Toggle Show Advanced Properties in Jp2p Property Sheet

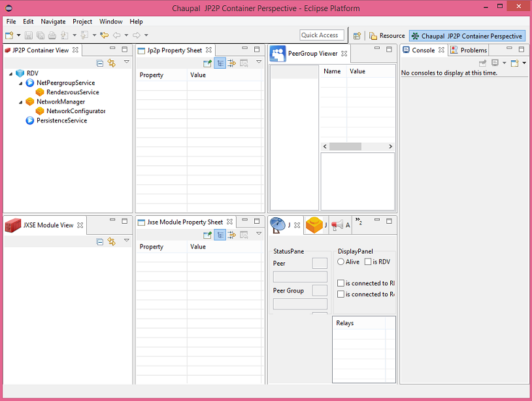tap(232, 63)
